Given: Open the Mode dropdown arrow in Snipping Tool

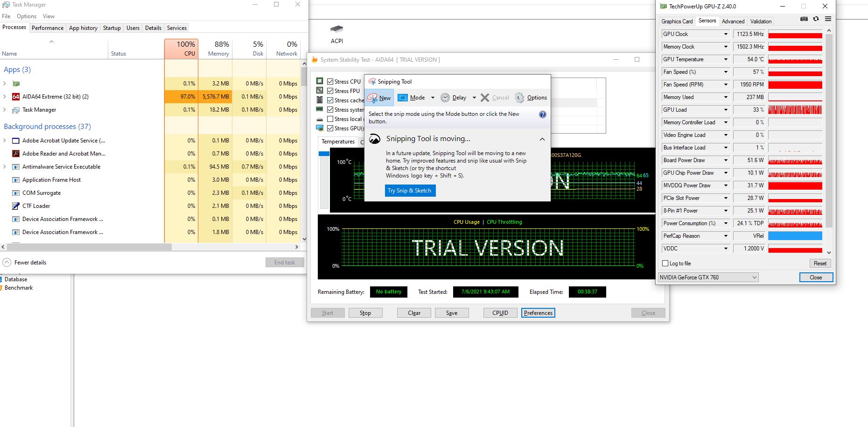Looking at the screenshot, I should pos(433,98).
